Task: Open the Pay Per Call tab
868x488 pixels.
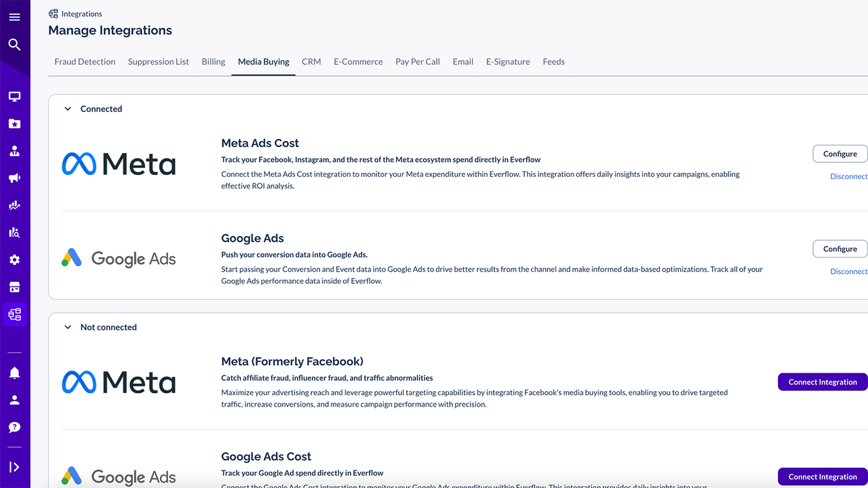Action: tap(417, 62)
